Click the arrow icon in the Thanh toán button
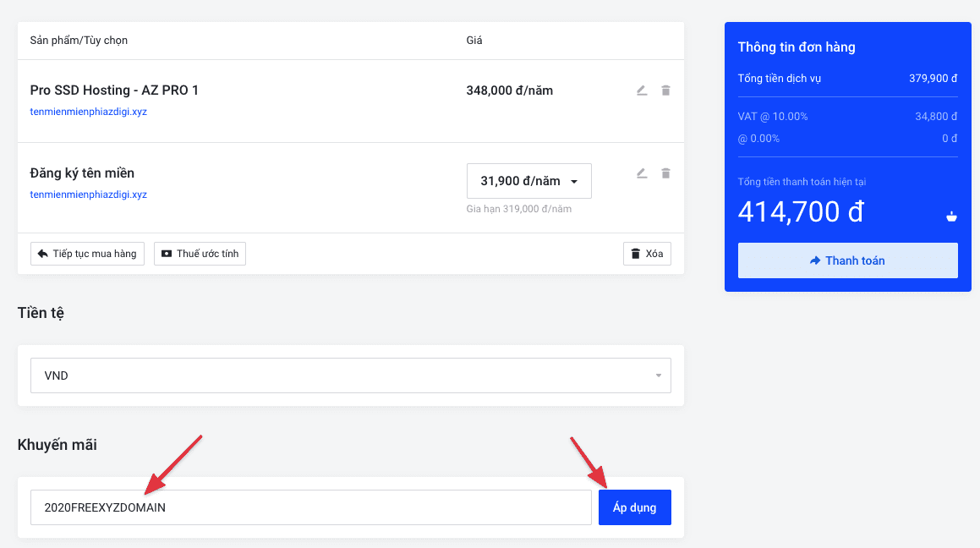The height and width of the screenshot is (548, 980). [815, 260]
